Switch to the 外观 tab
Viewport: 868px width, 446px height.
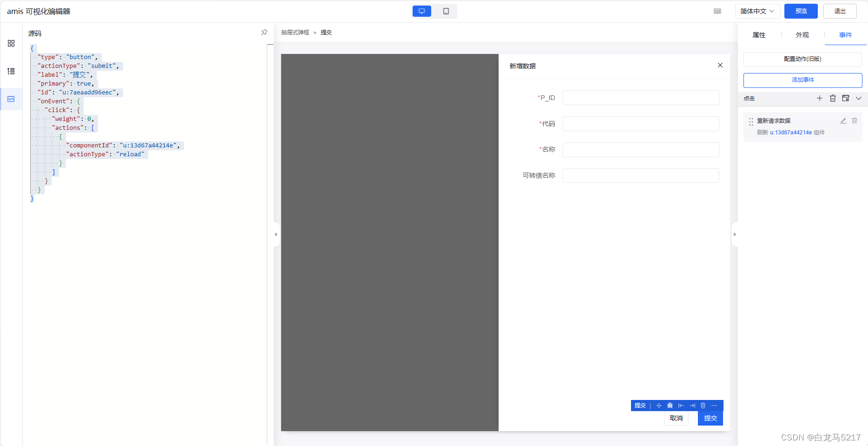click(x=802, y=35)
